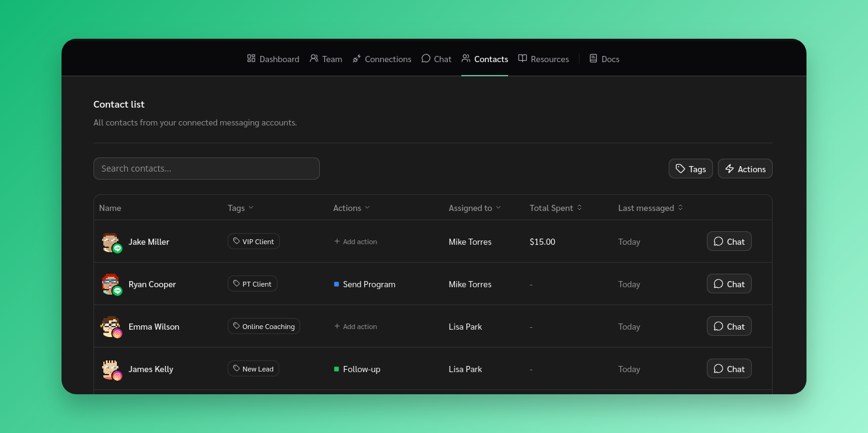The width and height of the screenshot is (868, 433).
Task: Open the Tags button above table
Action: [690, 169]
